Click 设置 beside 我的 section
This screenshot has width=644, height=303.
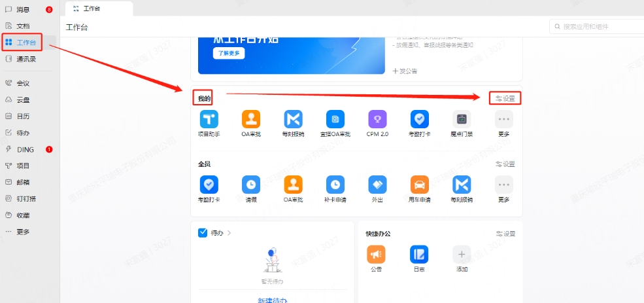pyautogui.click(x=505, y=98)
